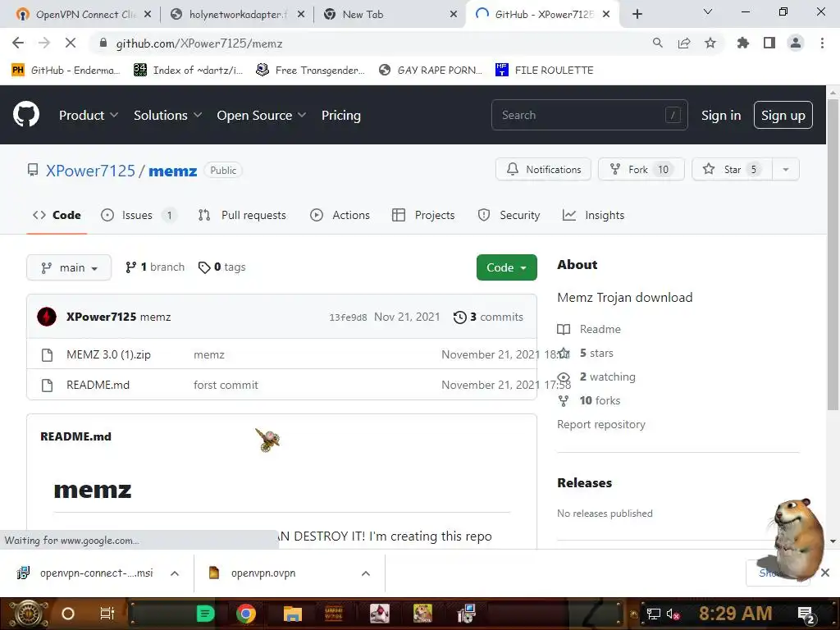Open the Start button on taskbar

coord(28,614)
